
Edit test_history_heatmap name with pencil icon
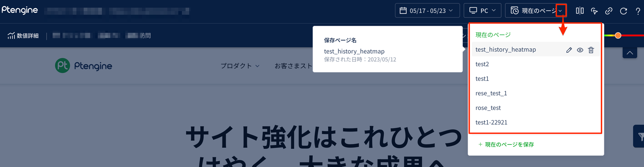click(569, 50)
